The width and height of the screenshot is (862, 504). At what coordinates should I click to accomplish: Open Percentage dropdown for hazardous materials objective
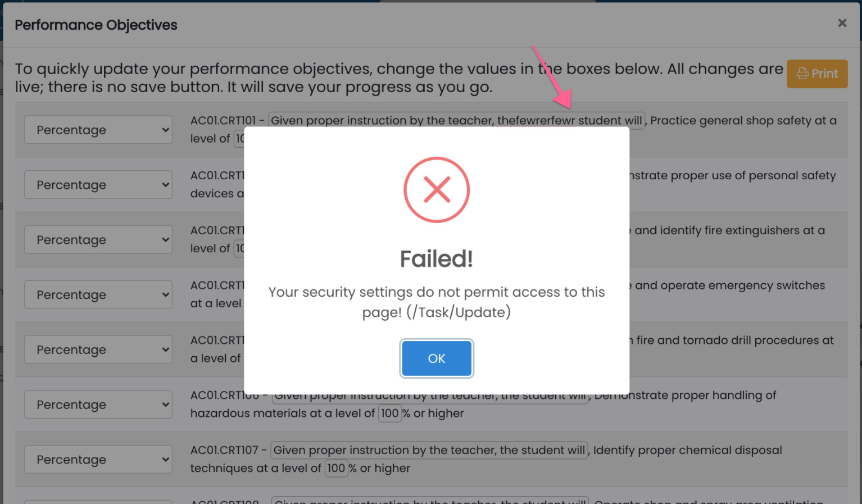(98, 405)
